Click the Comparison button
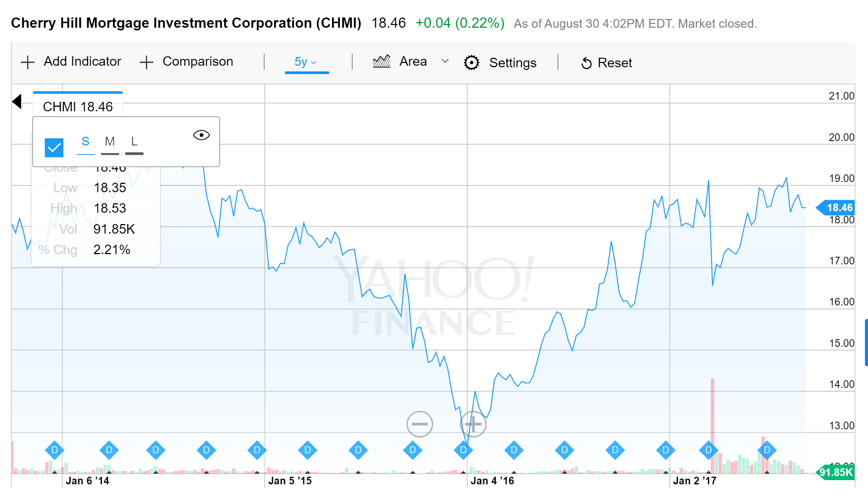This screenshot has height=498, width=868. (x=197, y=62)
